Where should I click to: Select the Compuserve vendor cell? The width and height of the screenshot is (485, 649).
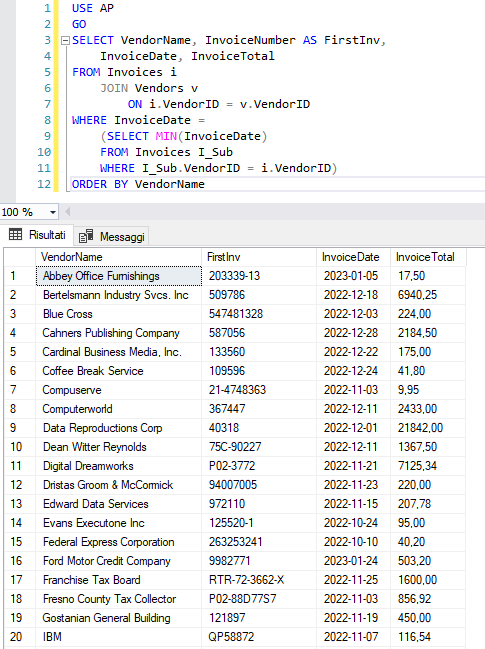[x=119, y=390]
